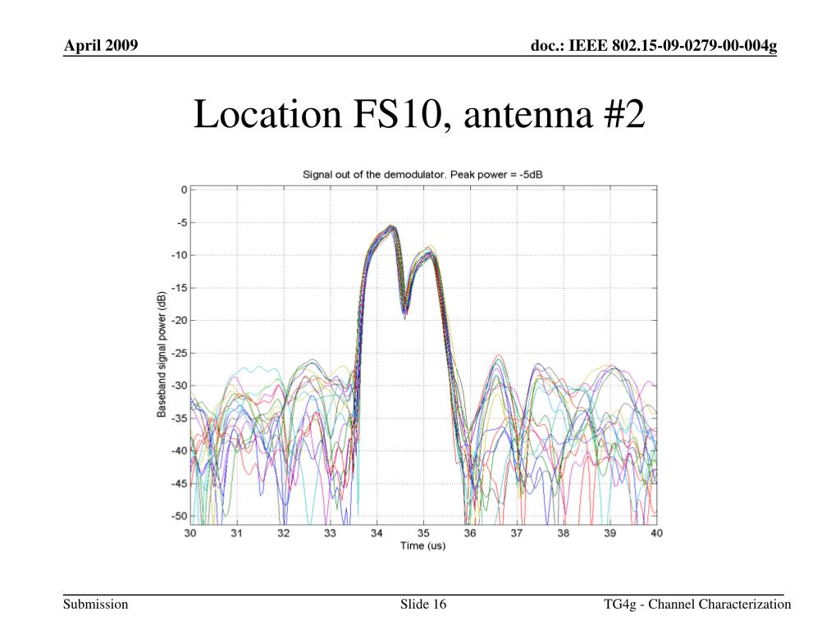Click the x-axis tick label 36
The width and height of the screenshot is (840, 630).
(x=470, y=533)
